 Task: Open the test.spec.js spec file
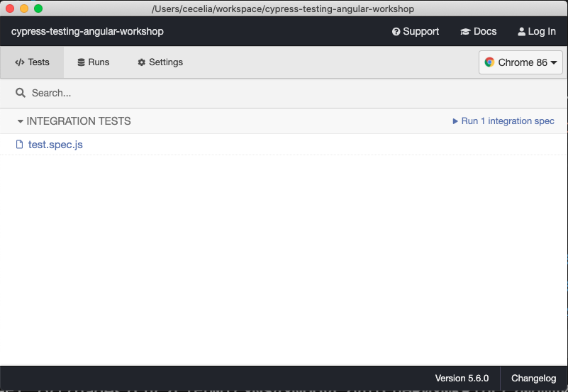pos(55,145)
